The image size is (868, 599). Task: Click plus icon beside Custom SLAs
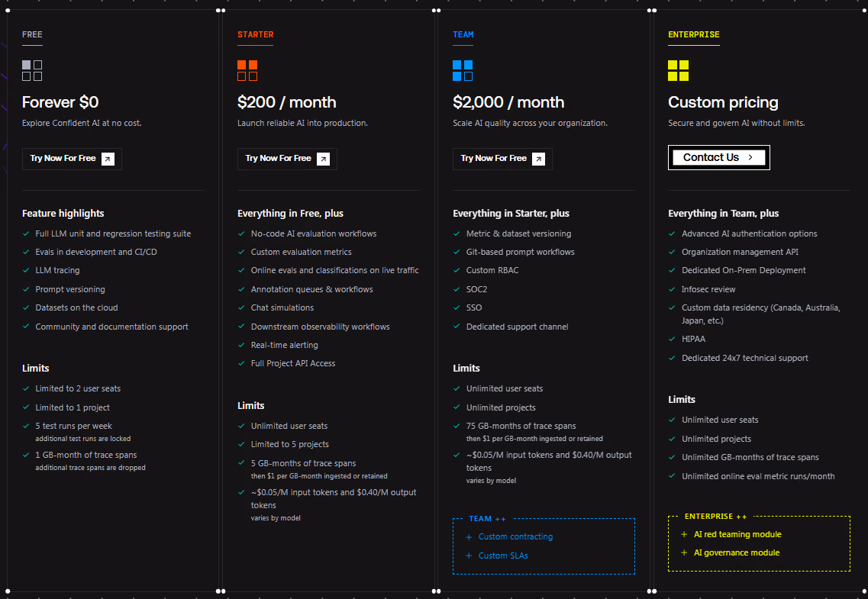[469, 556]
